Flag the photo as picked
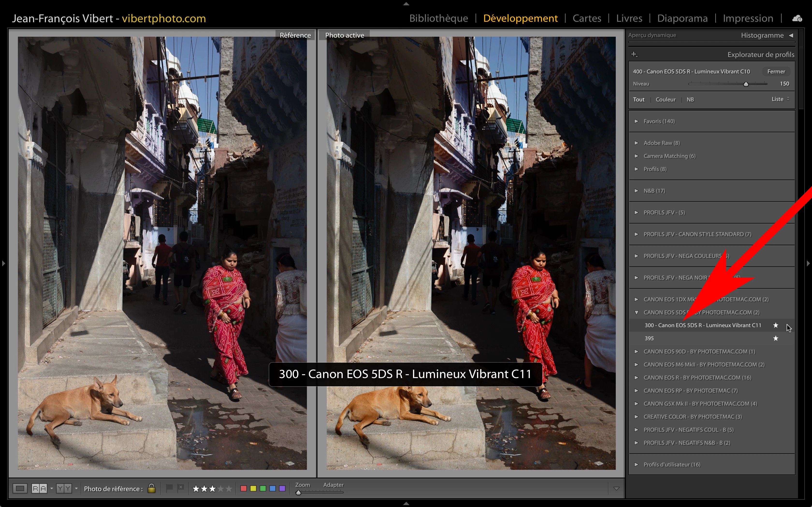The height and width of the screenshot is (507, 812). tap(169, 488)
